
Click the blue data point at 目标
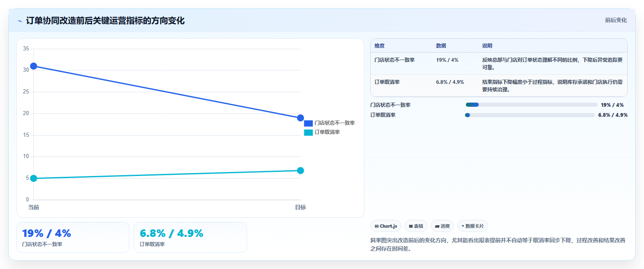pyautogui.click(x=300, y=118)
